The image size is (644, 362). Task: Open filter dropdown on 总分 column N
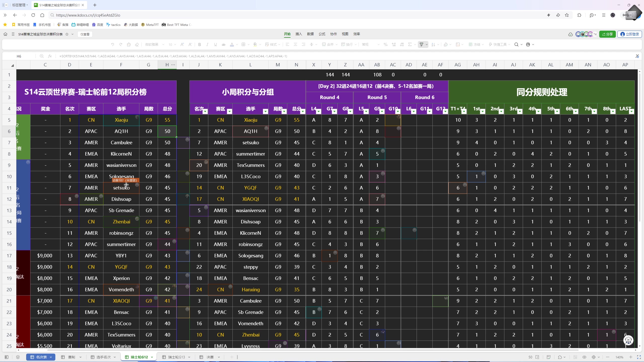[303, 111]
